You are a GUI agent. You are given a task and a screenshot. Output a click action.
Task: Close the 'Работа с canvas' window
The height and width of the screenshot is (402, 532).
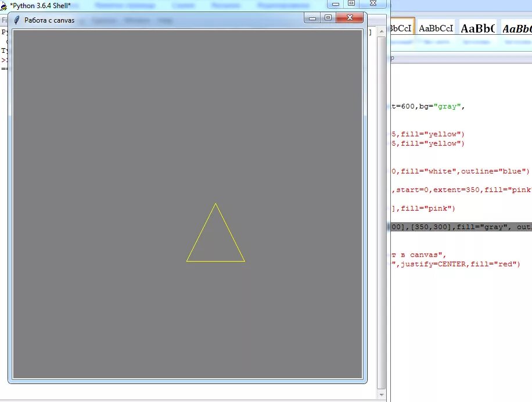[350, 17]
